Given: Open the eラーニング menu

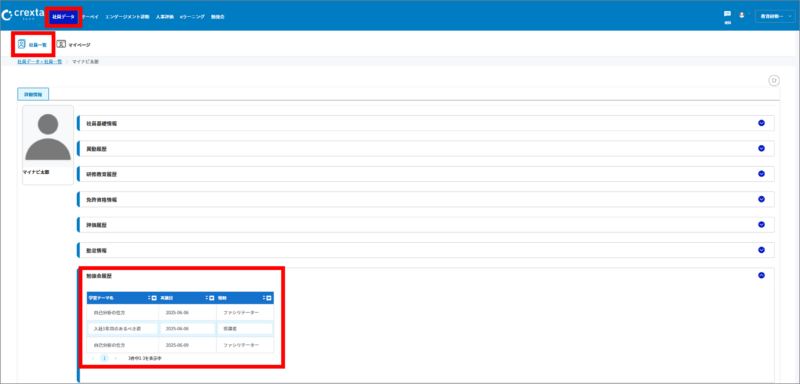Looking at the screenshot, I should coord(192,17).
